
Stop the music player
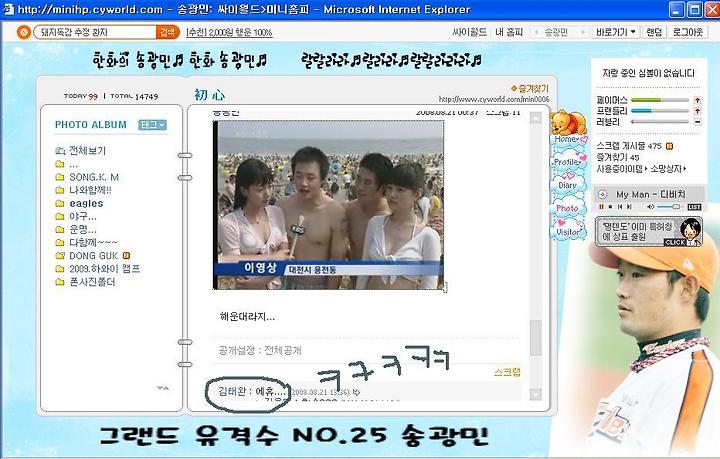pyautogui.click(x=610, y=207)
